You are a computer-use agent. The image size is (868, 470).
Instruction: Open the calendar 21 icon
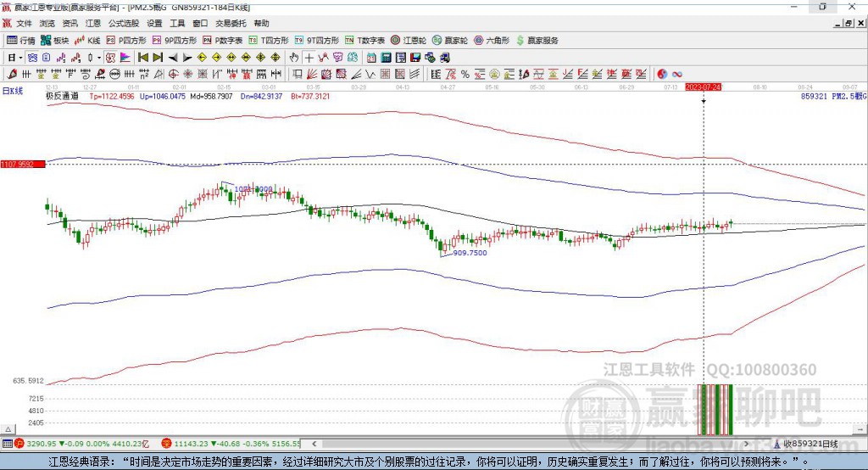click(371, 58)
